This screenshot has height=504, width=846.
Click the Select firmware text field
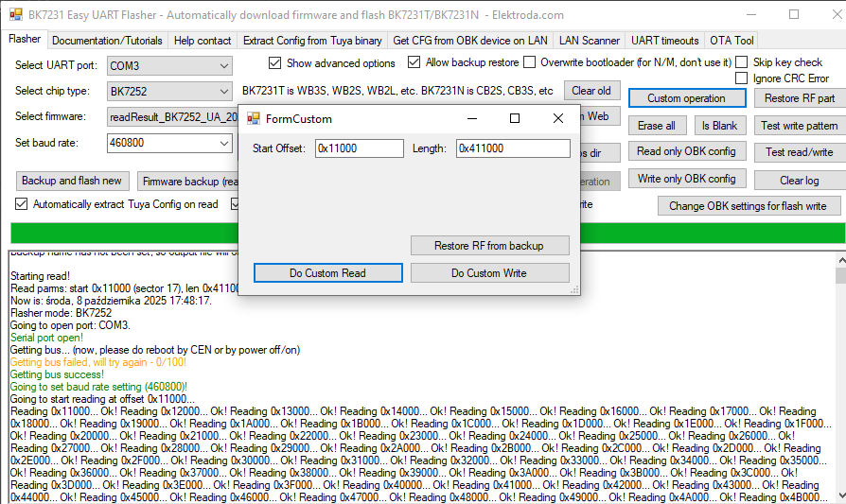[172, 117]
